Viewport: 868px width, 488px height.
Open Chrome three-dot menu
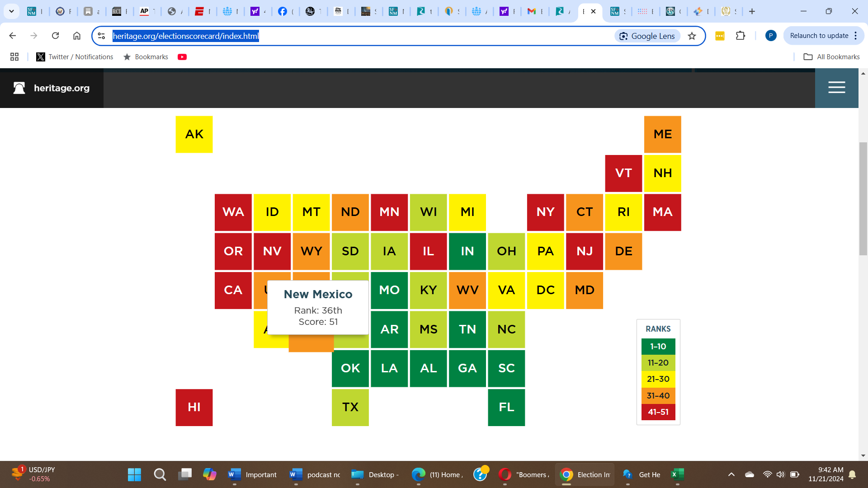click(856, 36)
